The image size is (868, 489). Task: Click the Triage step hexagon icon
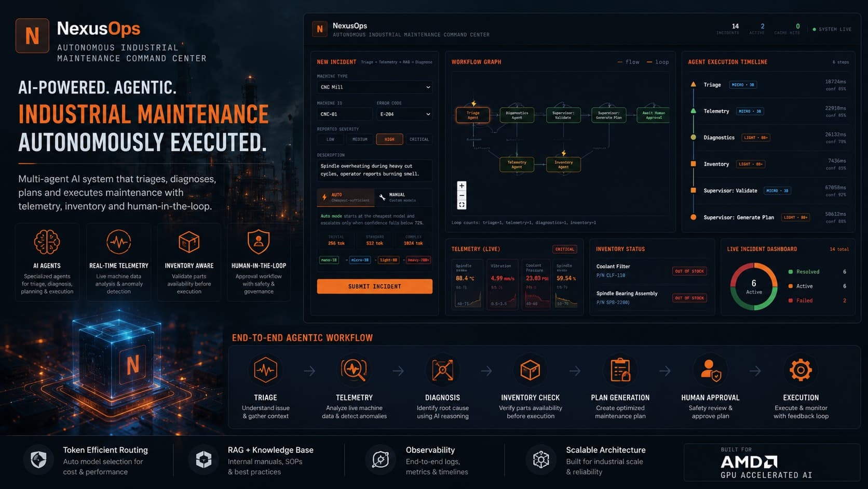pyautogui.click(x=265, y=370)
